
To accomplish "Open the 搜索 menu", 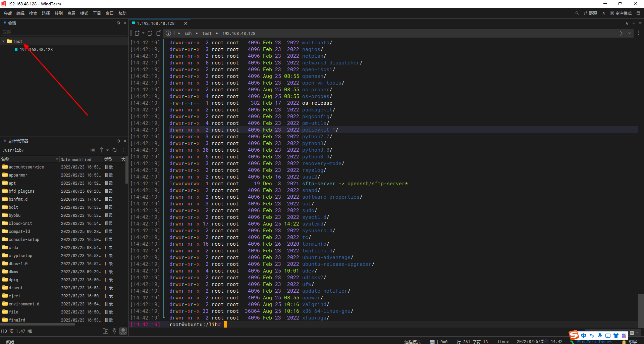I will click(x=33, y=13).
